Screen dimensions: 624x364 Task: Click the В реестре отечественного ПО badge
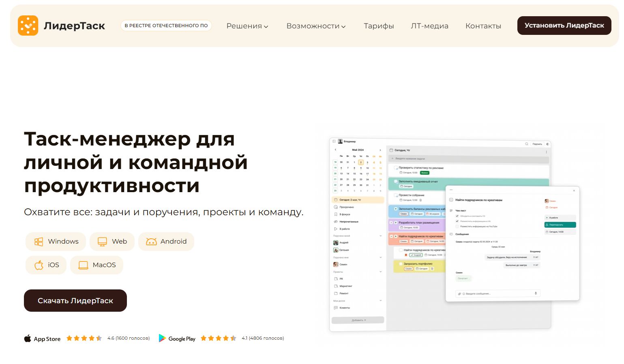click(166, 26)
